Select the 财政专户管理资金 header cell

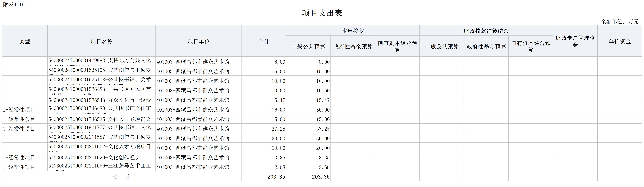click(575, 41)
